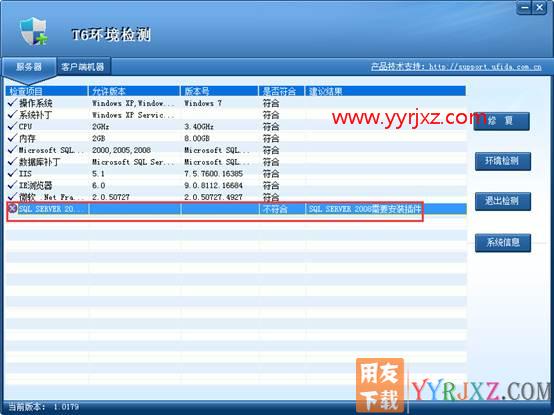
Task: Select the CPU row label
Action: [25, 126]
